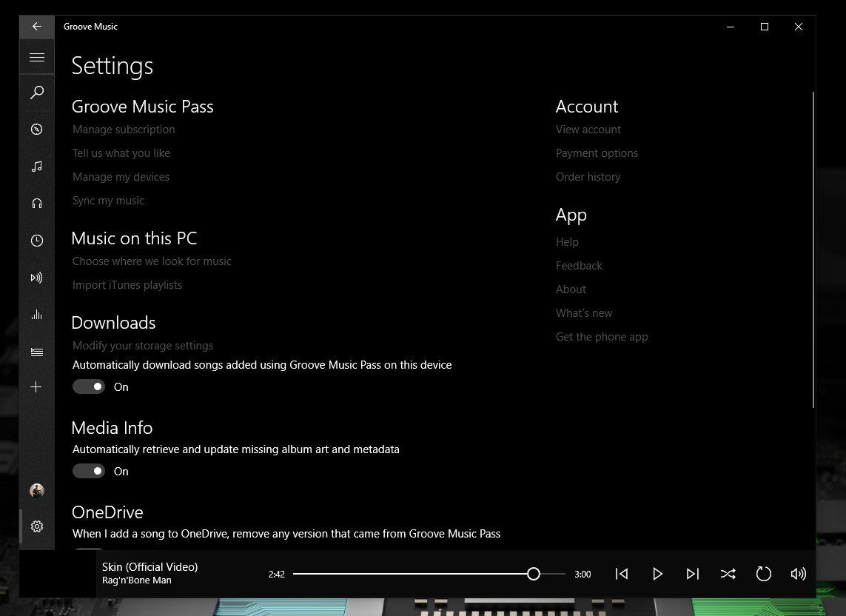Open the Search icon in the sidebar

coord(36,92)
